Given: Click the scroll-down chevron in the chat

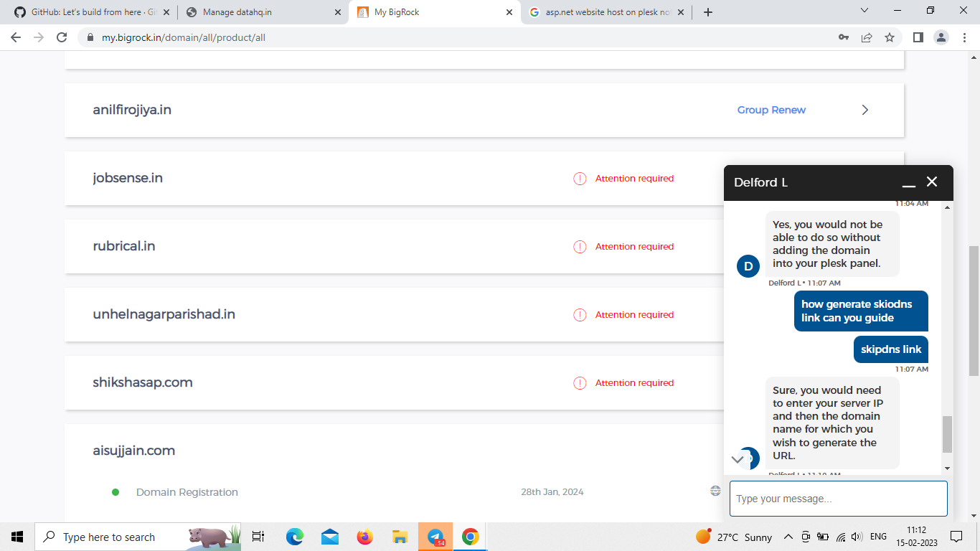Looking at the screenshot, I should 738,459.
